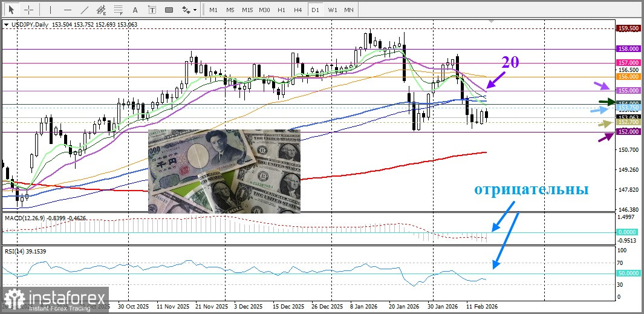This screenshot has width=644, height=314.
Task: Switch chart to H4 timeframe
Action: 298,10
